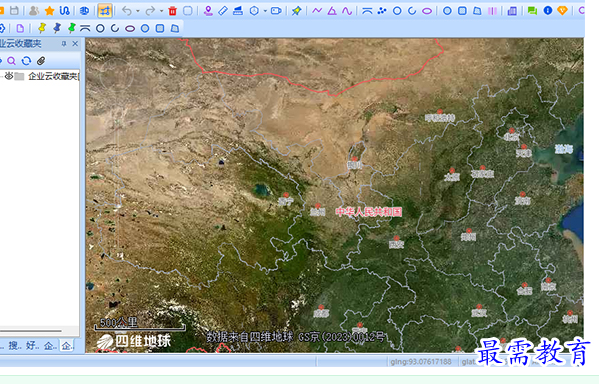Click the purple building icon
Screen dimensions: 599x384
point(512,11)
